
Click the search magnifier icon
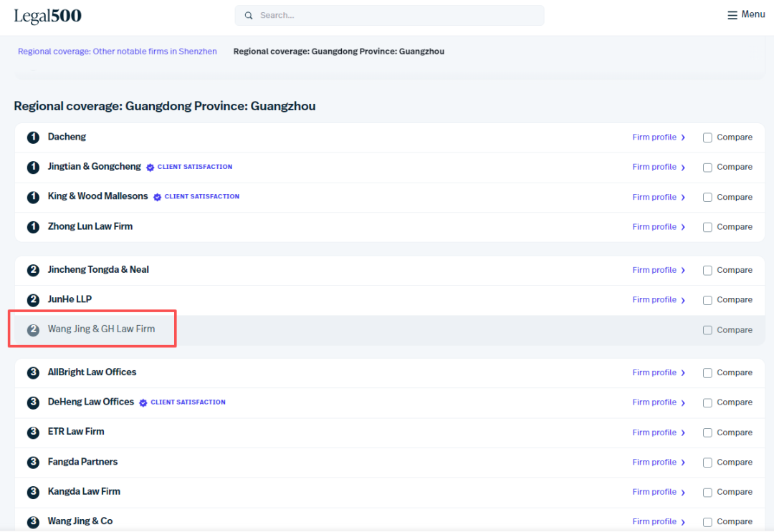[249, 16]
